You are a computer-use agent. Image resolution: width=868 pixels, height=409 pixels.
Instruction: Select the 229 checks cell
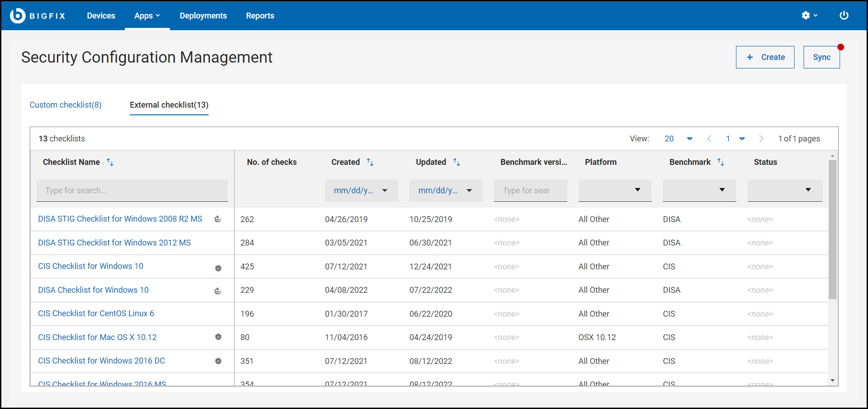247,290
